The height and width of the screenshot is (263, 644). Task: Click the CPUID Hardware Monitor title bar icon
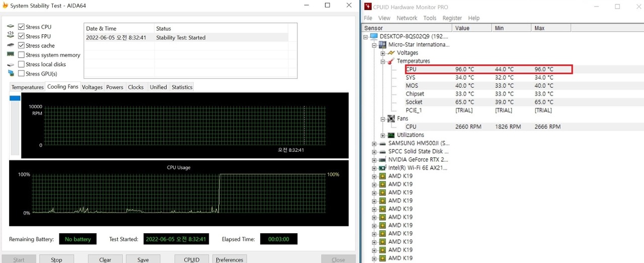point(368,7)
